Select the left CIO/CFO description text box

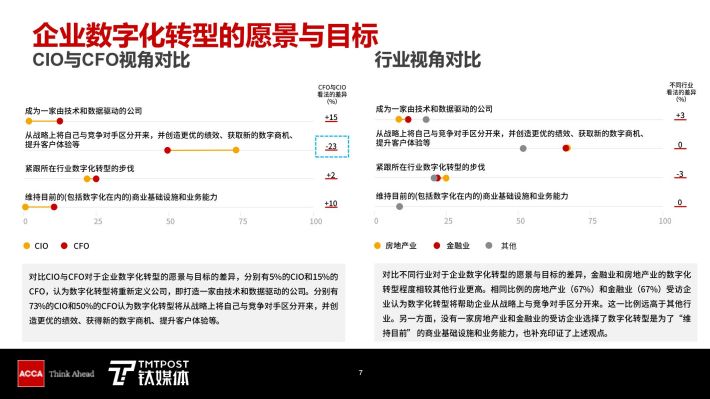[x=183, y=303]
